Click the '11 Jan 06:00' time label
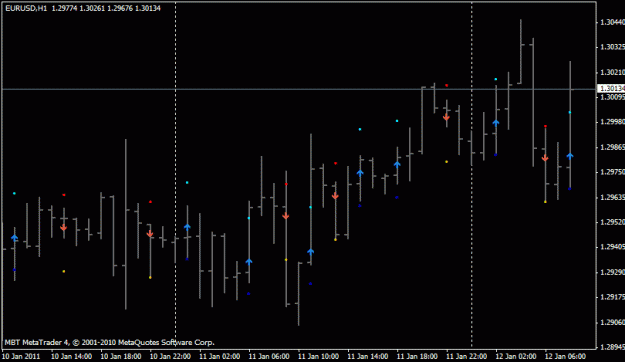Image resolution: width=625 pixels, height=362 pixels. [x=269, y=356]
